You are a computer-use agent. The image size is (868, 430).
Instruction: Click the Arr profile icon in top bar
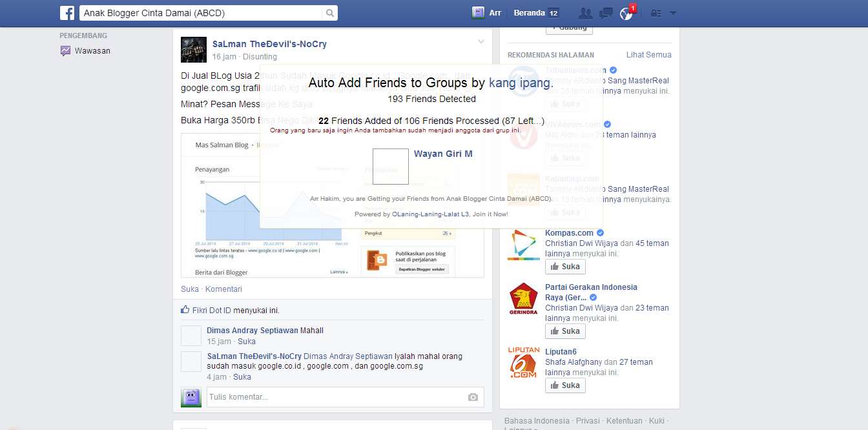(x=478, y=12)
